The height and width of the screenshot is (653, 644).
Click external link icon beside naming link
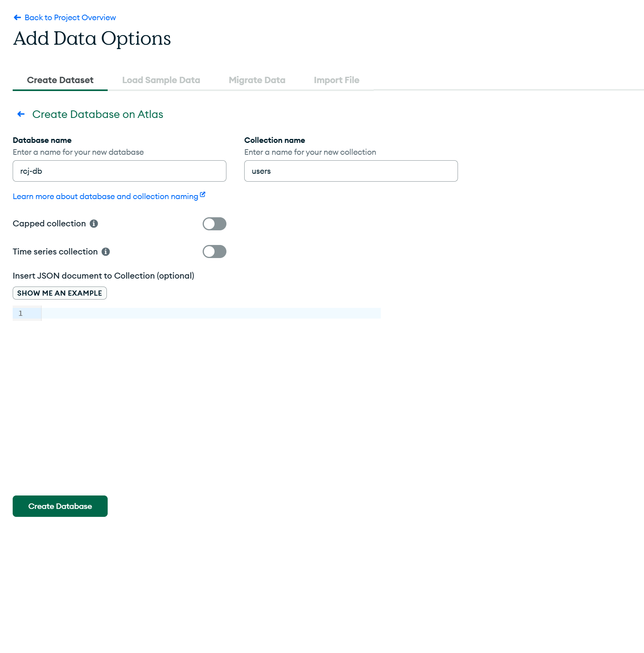point(203,194)
